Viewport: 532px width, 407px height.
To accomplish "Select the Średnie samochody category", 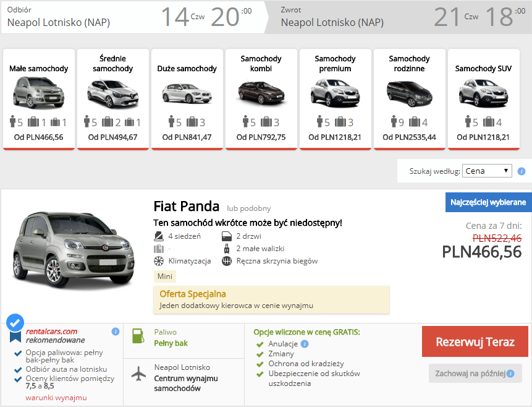I will pos(113,99).
